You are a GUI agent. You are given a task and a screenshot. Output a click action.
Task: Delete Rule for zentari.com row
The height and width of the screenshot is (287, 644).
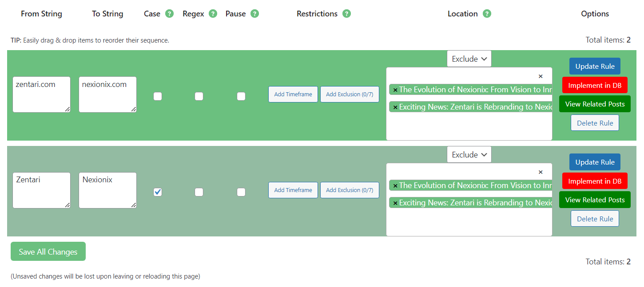[x=595, y=123]
